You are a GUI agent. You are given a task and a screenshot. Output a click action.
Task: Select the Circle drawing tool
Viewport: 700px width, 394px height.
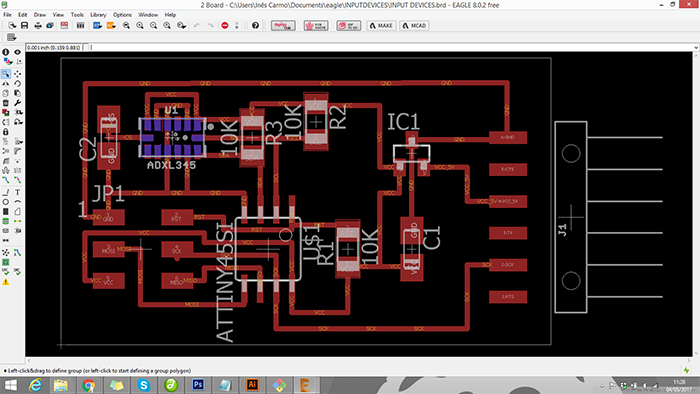click(6, 202)
